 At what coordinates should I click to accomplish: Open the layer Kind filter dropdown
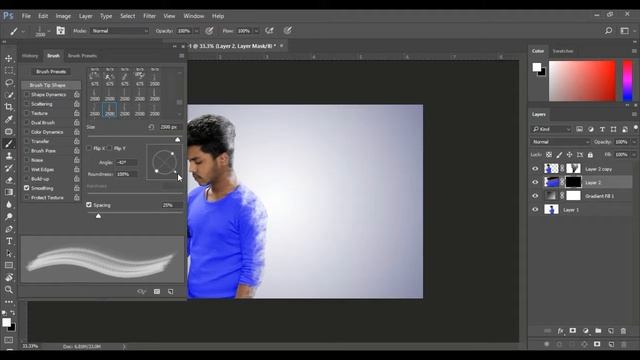(x=551, y=129)
